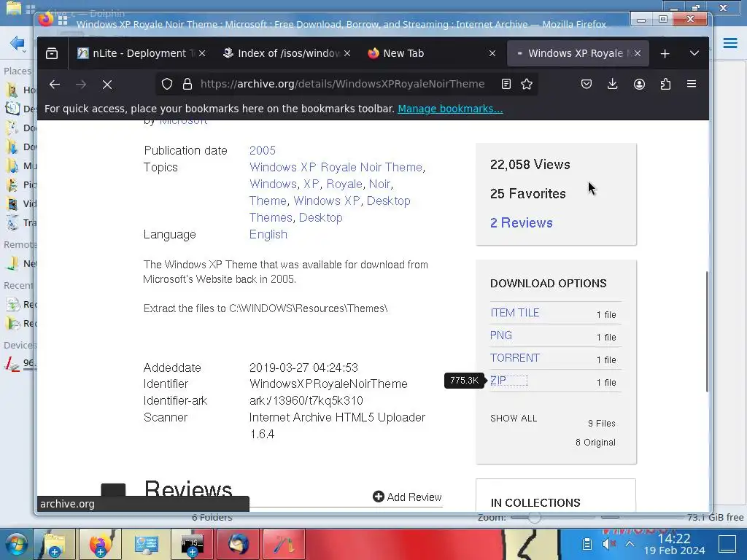This screenshot has width=747, height=560.
Task: Open file manager icon in taskbar
Action: (54, 544)
